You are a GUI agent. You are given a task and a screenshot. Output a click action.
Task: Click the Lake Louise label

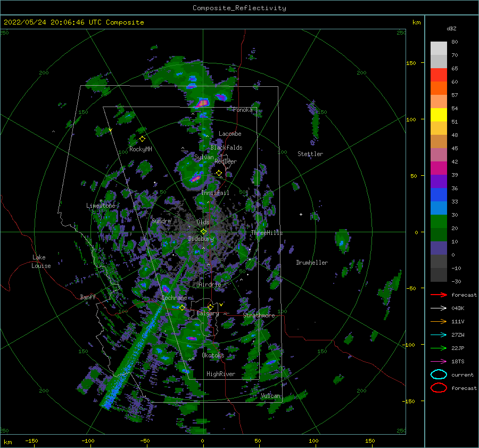click(x=41, y=262)
